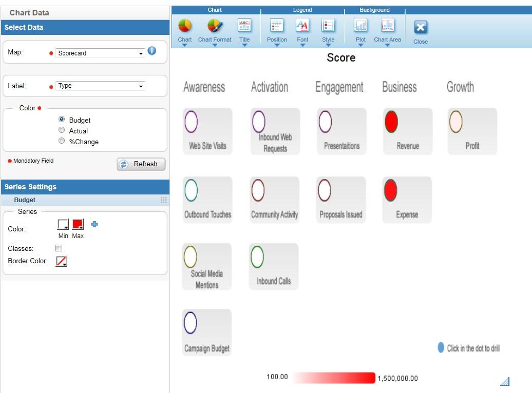Image resolution: width=532 pixels, height=393 pixels.
Task: Close the chart toolbar with X icon
Action: 421,27
